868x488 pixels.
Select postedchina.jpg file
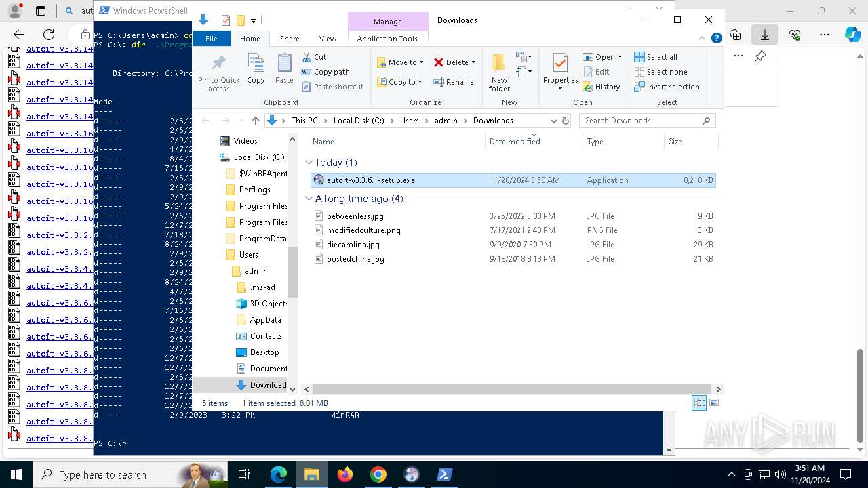[513, 259]
